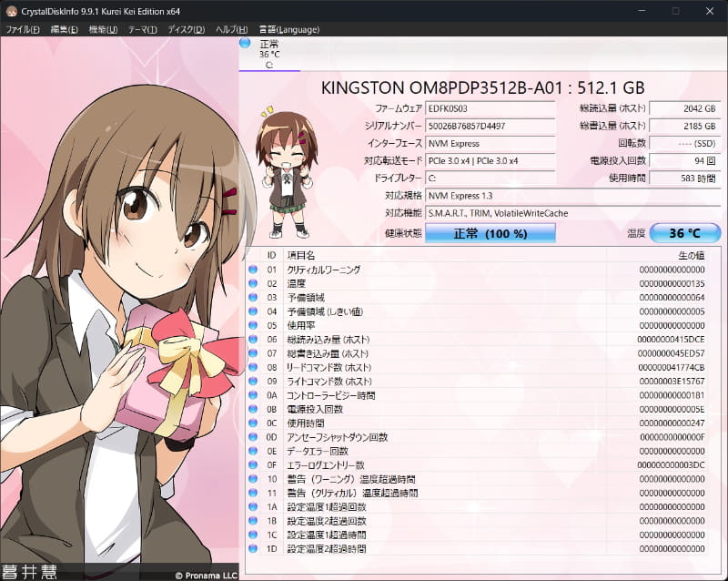
Task: Click the status orb for ID 09 ライトコマンド数
Action: (253, 381)
